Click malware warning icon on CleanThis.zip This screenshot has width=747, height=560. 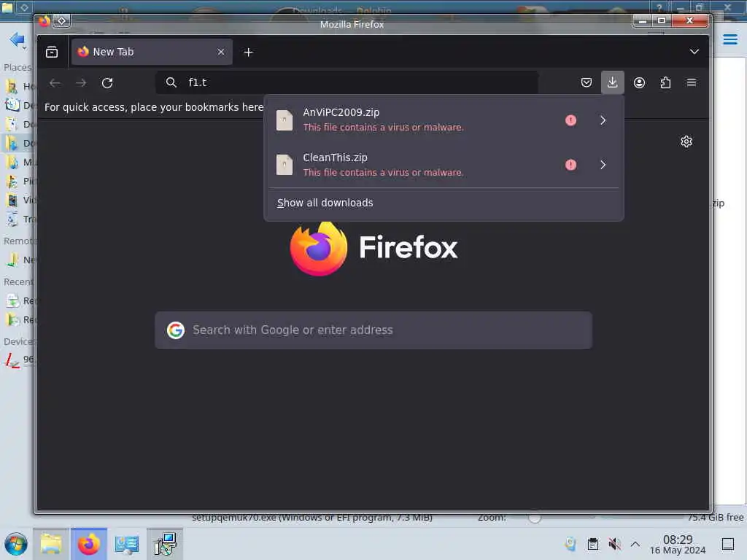(x=570, y=165)
